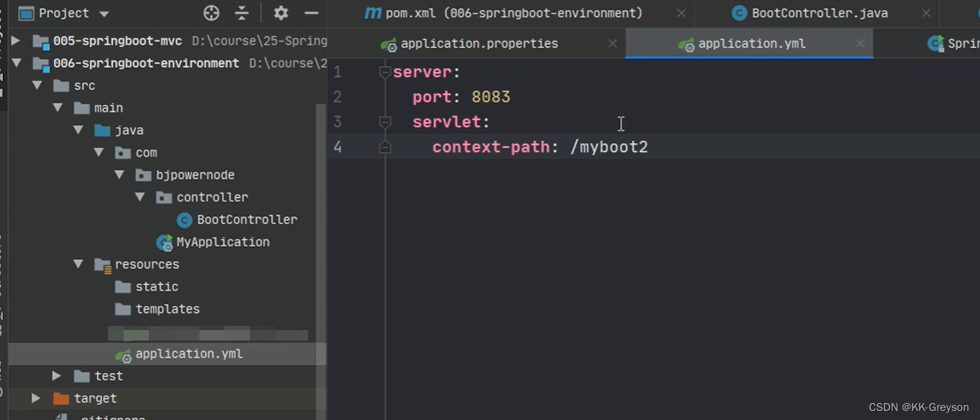Click the locate-in-project target icon
Image resolution: width=980 pixels, height=420 pixels.
[211, 13]
